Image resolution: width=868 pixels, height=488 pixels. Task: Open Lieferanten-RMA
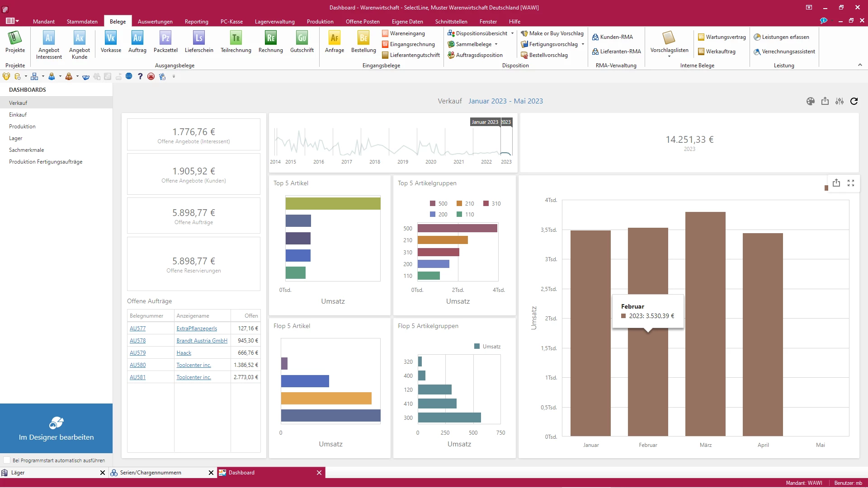tap(617, 52)
